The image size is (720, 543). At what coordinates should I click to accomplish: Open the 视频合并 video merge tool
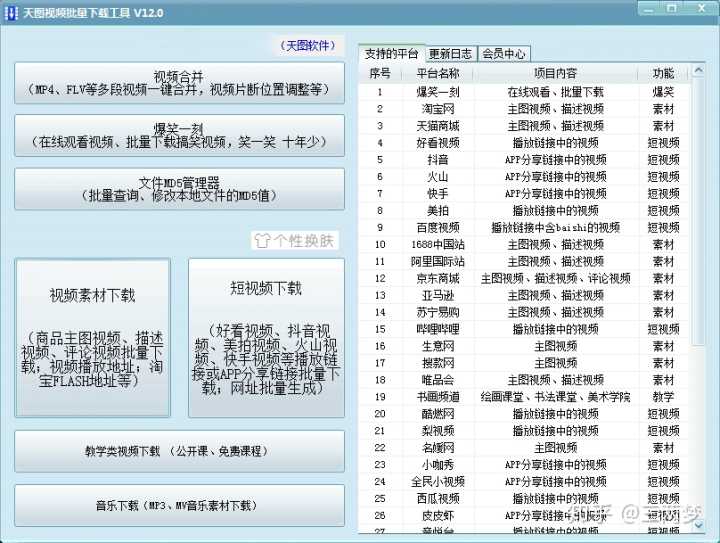pos(180,83)
